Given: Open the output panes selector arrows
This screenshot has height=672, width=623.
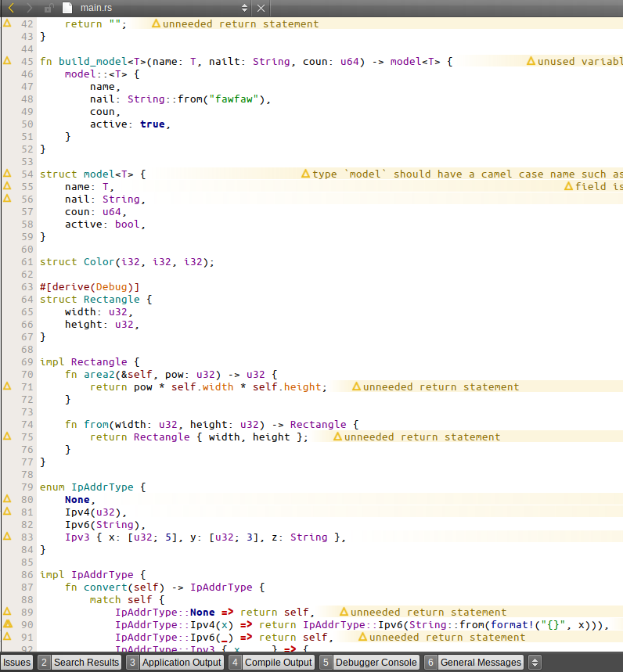Looking at the screenshot, I should coord(535,662).
